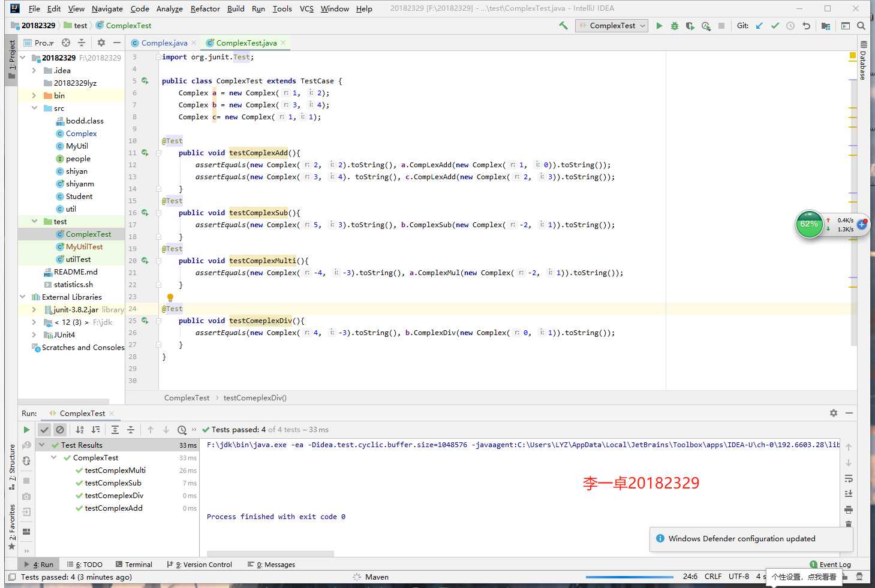Minimize the Run panel
Viewport: 875px width, 588px height.
849,413
